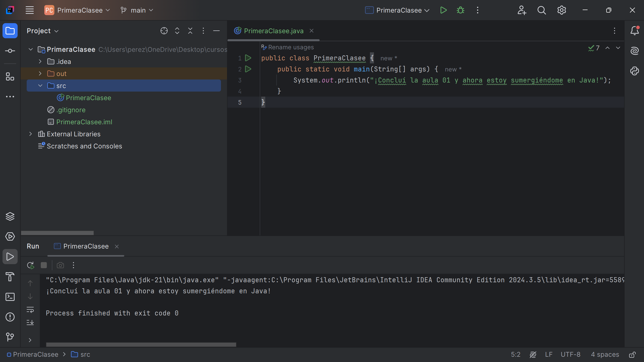Image resolution: width=644 pixels, height=362 pixels.
Task: Open IDE settings gear
Action: tap(561, 10)
